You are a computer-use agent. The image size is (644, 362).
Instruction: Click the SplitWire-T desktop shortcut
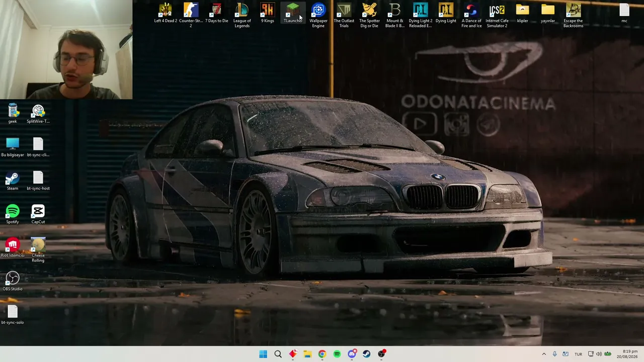pyautogui.click(x=38, y=114)
